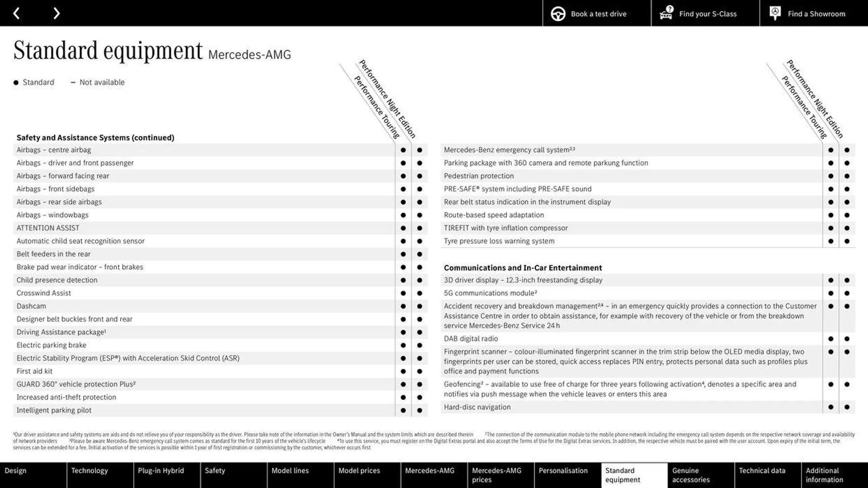Click the Design tab in bottom navigation
The image size is (868, 488).
click(x=32, y=475)
